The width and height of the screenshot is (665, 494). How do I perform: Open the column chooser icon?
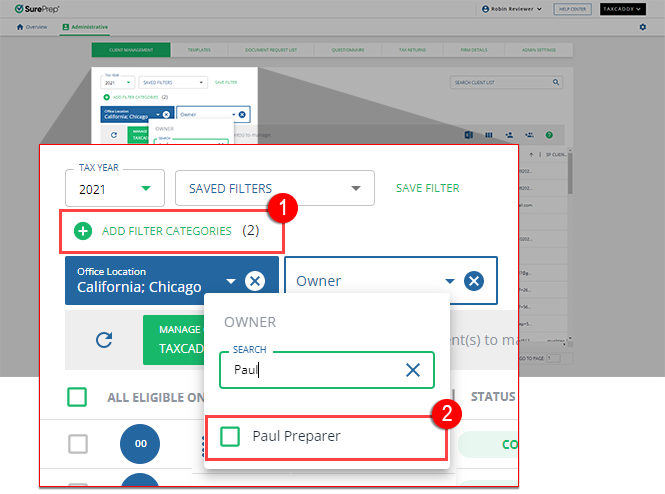pos(489,135)
